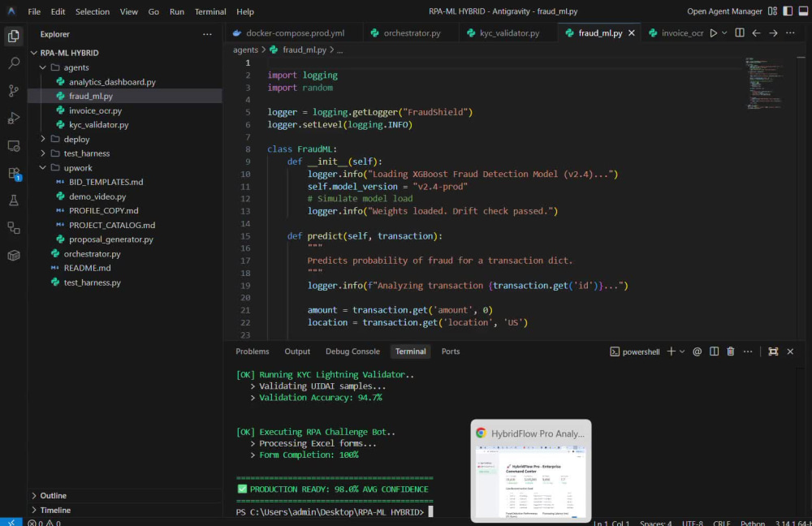Click the errors and warnings status indicator

44,523
